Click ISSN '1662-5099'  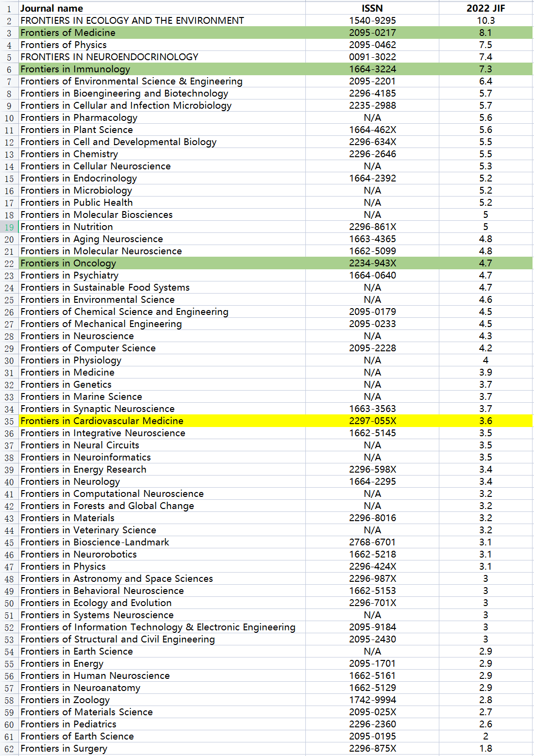pos(372,251)
